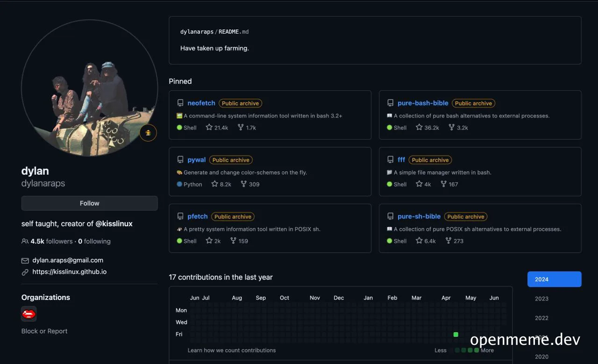Click the fff star icon

point(420,184)
